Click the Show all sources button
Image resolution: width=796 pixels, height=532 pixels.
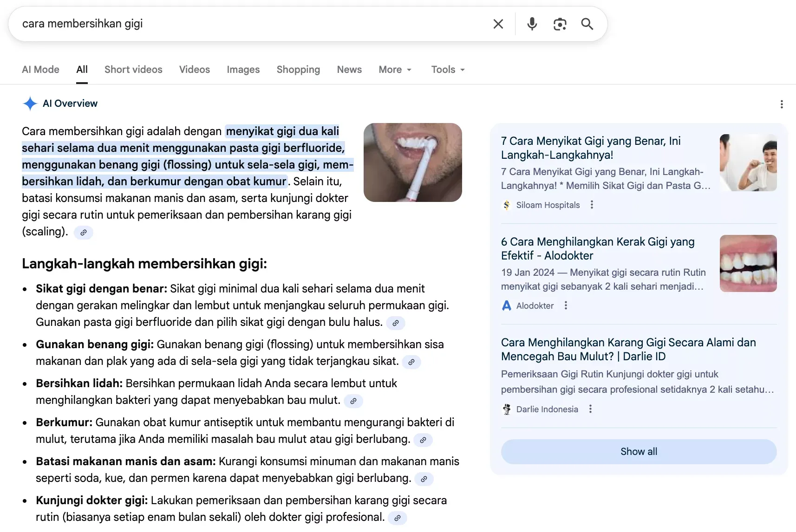coord(639,452)
